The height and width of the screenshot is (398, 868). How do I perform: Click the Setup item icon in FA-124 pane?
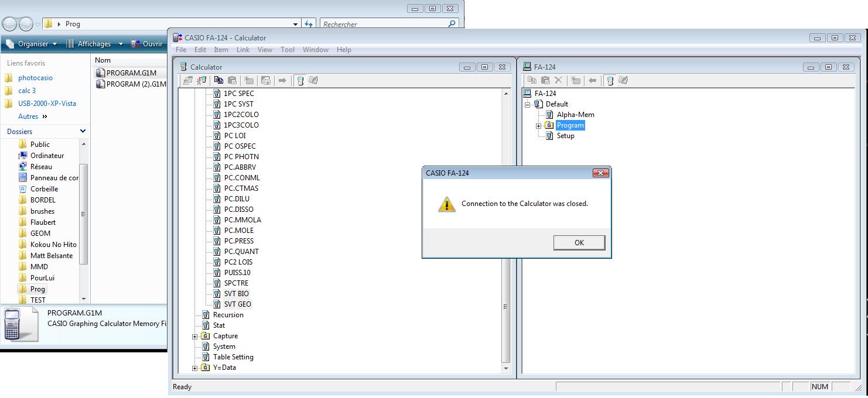(549, 136)
